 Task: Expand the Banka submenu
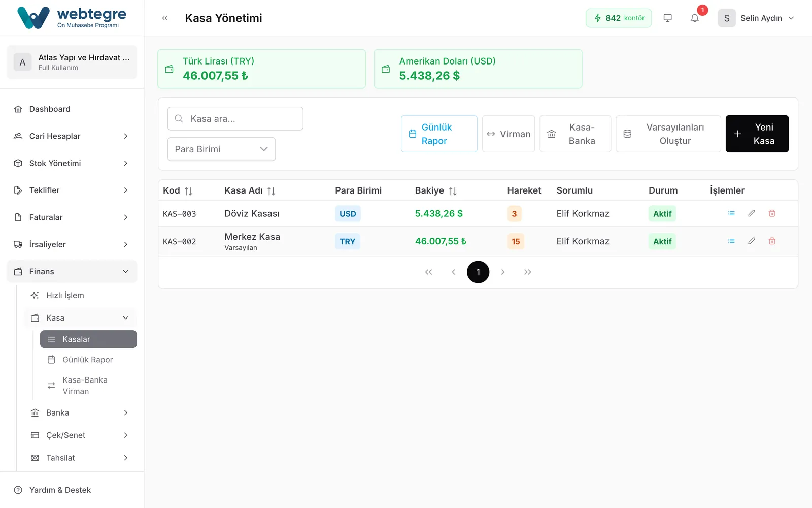coord(80,412)
